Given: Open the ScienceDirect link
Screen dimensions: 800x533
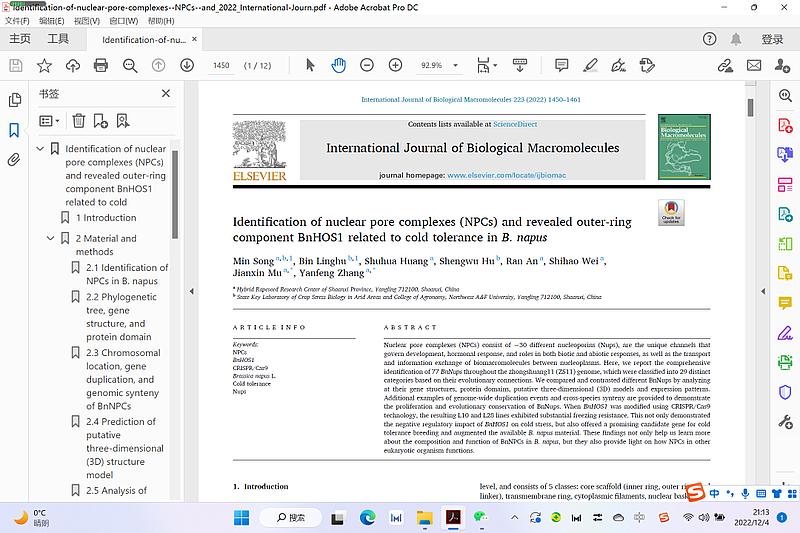Looking at the screenshot, I should point(515,125).
